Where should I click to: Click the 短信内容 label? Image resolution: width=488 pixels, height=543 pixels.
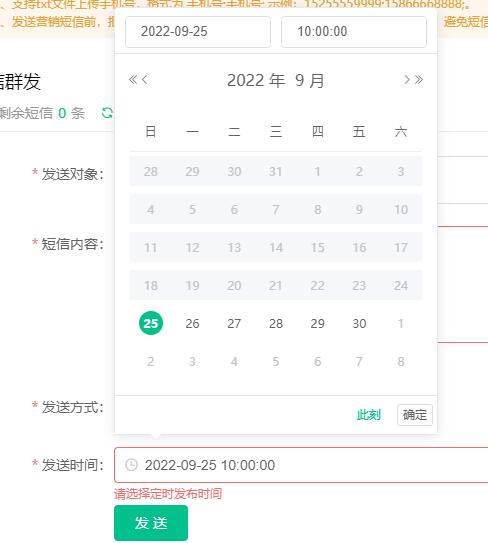[x=72, y=244]
